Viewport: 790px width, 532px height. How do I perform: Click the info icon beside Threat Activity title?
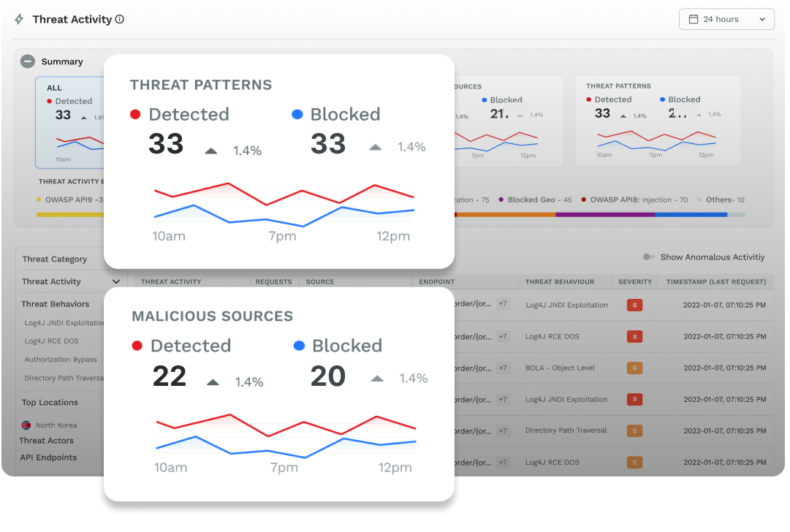[118, 19]
